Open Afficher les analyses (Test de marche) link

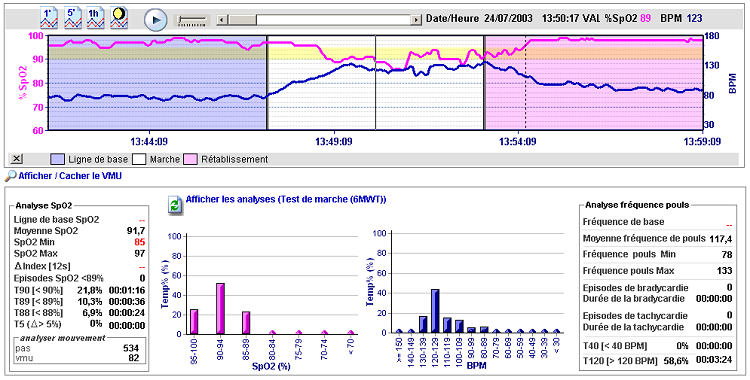[286, 199]
